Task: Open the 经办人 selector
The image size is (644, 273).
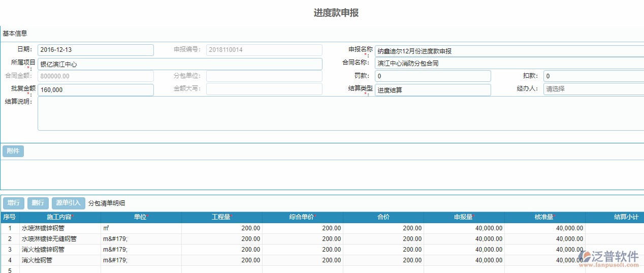Action: tap(593, 90)
